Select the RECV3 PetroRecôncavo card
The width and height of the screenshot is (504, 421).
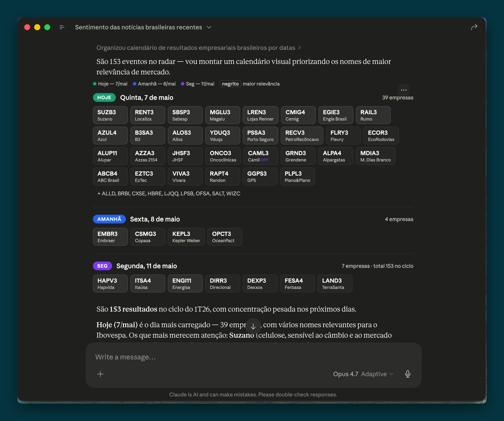tap(302, 136)
